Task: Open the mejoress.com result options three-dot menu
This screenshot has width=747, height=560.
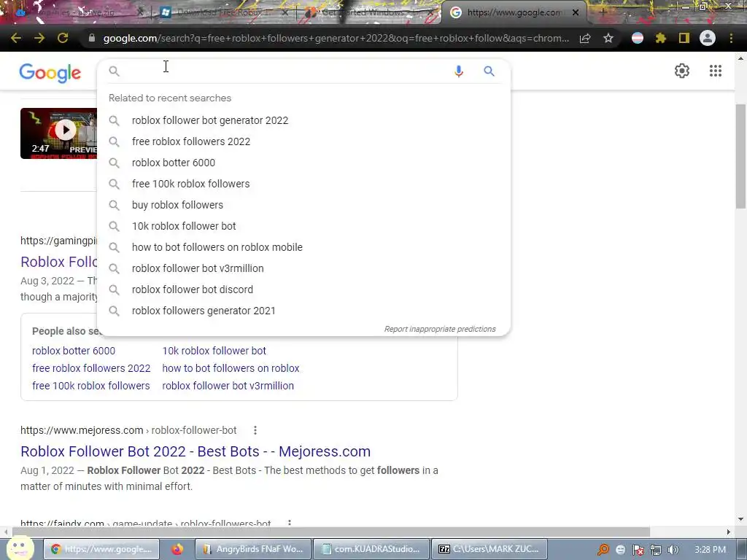Action: 255,430
